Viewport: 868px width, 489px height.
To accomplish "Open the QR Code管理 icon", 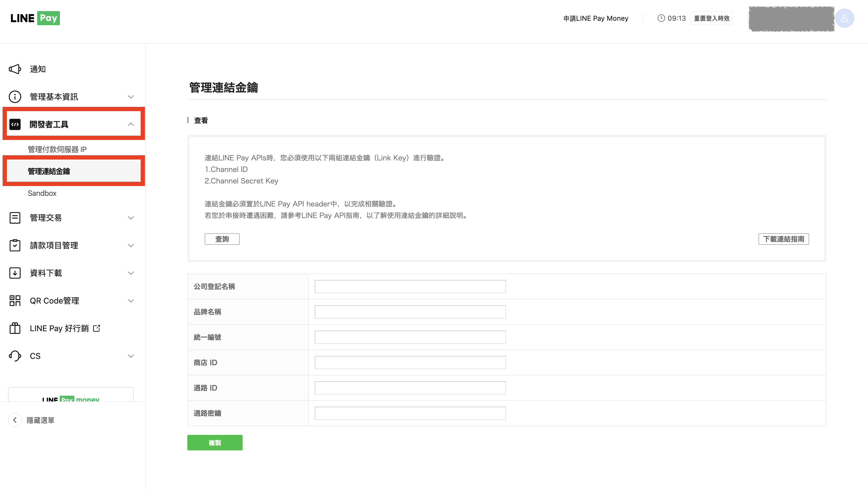I will click(15, 300).
